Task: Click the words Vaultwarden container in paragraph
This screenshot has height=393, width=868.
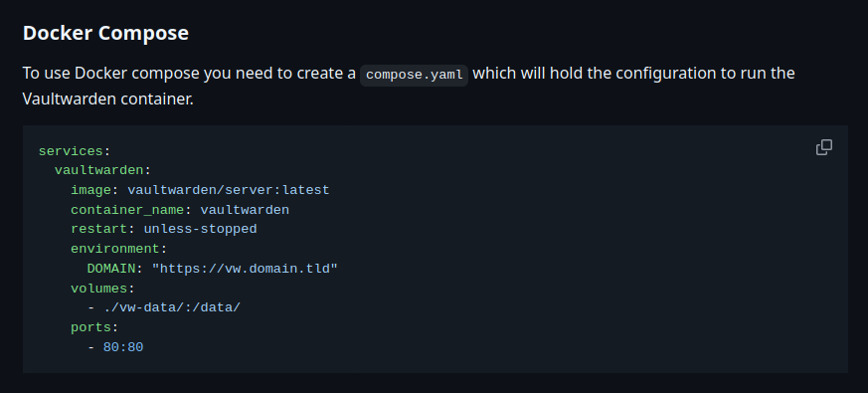Action: coord(106,99)
